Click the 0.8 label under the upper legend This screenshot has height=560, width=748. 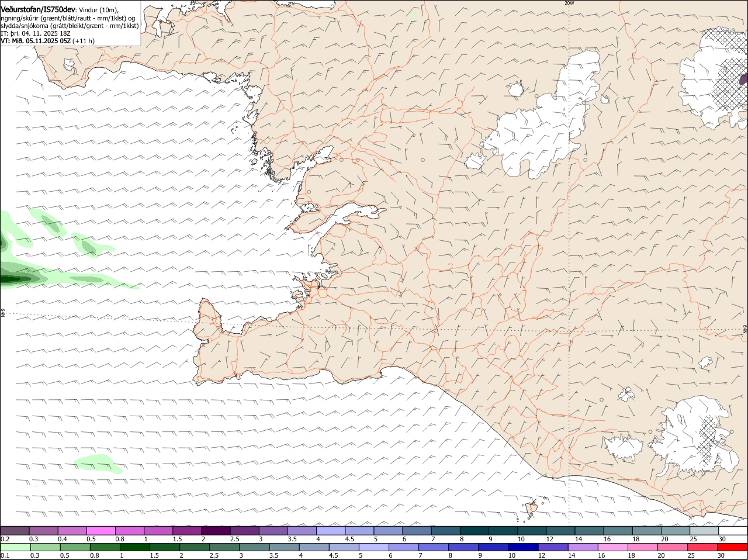(120, 539)
